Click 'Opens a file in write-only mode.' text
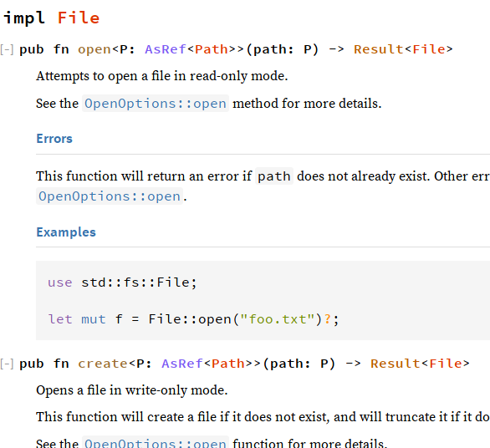 tap(132, 390)
